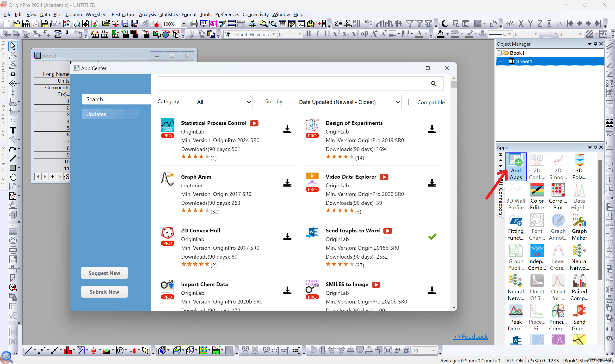
Task: Open the Peak Deconvolution app icon
Action: coord(516,318)
